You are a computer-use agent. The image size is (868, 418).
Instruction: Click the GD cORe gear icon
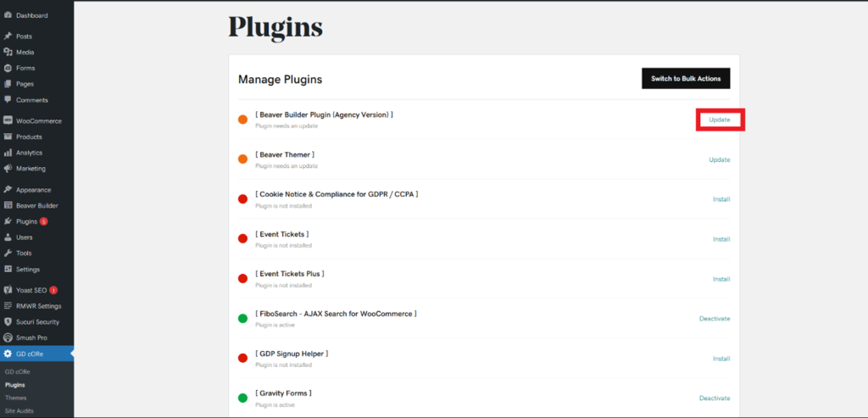(8, 354)
